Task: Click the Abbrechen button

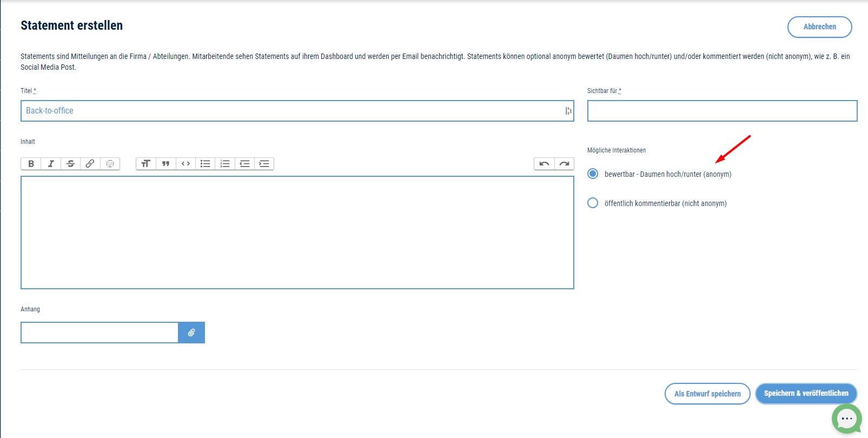Action: [819, 27]
